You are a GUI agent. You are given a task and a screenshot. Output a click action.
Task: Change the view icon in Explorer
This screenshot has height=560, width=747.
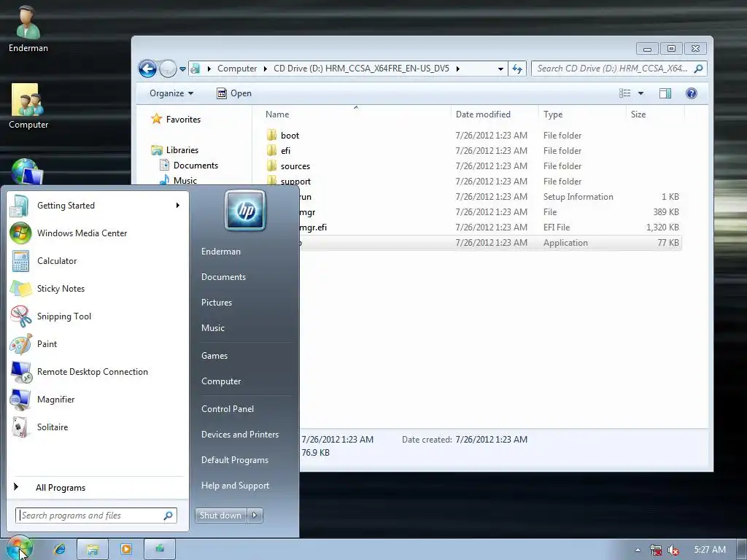624,93
